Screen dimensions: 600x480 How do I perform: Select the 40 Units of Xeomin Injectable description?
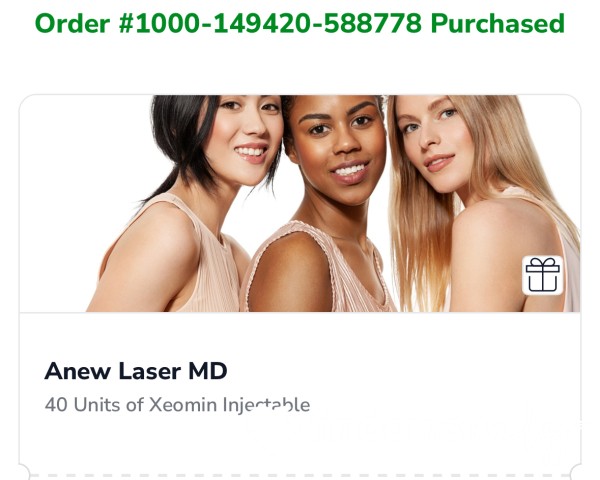click(x=177, y=405)
